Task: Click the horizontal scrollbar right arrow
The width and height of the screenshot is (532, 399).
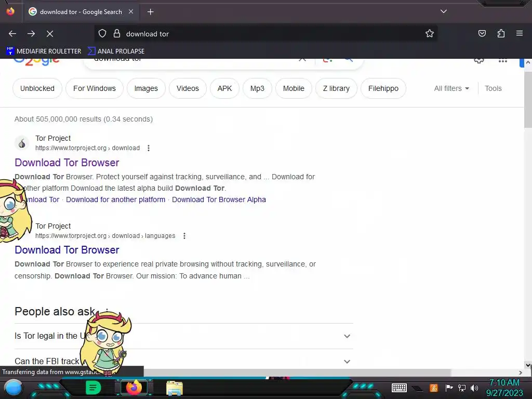Action: click(x=521, y=373)
